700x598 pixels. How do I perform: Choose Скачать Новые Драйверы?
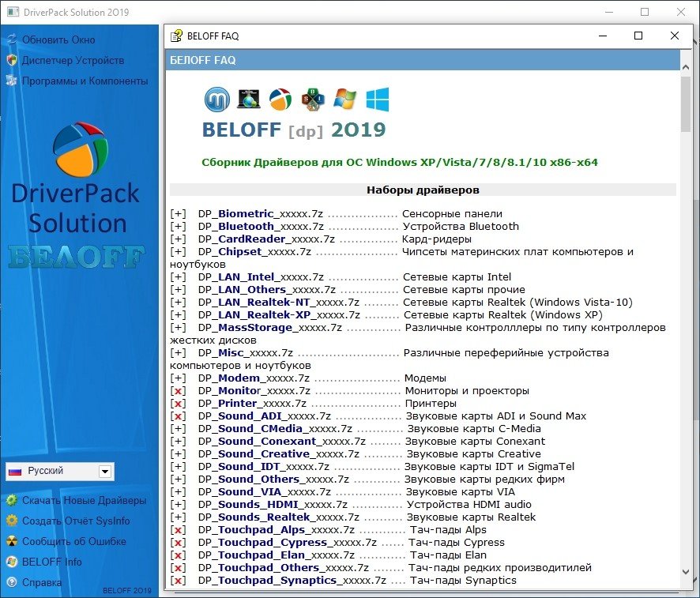tap(85, 500)
